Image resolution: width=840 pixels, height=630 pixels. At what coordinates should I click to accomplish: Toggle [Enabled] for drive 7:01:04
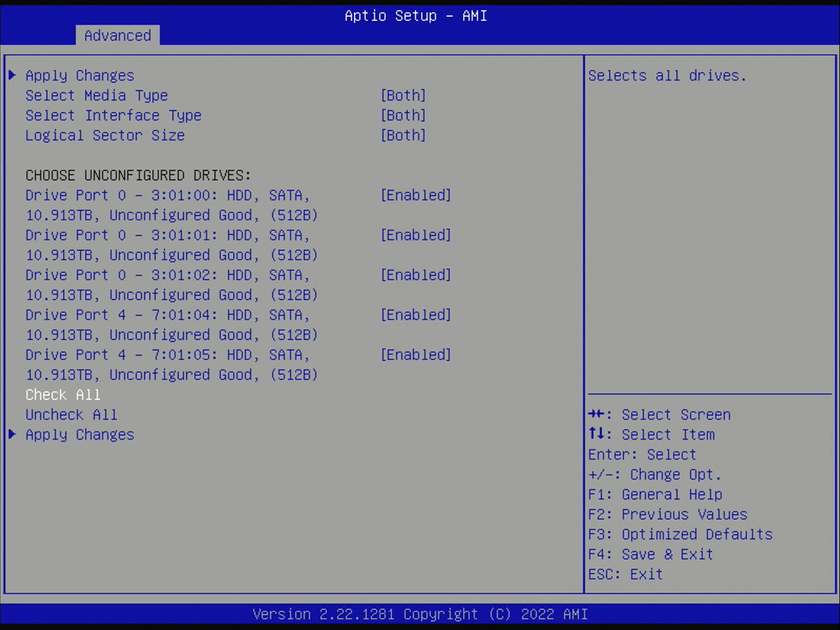pos(416,315)
